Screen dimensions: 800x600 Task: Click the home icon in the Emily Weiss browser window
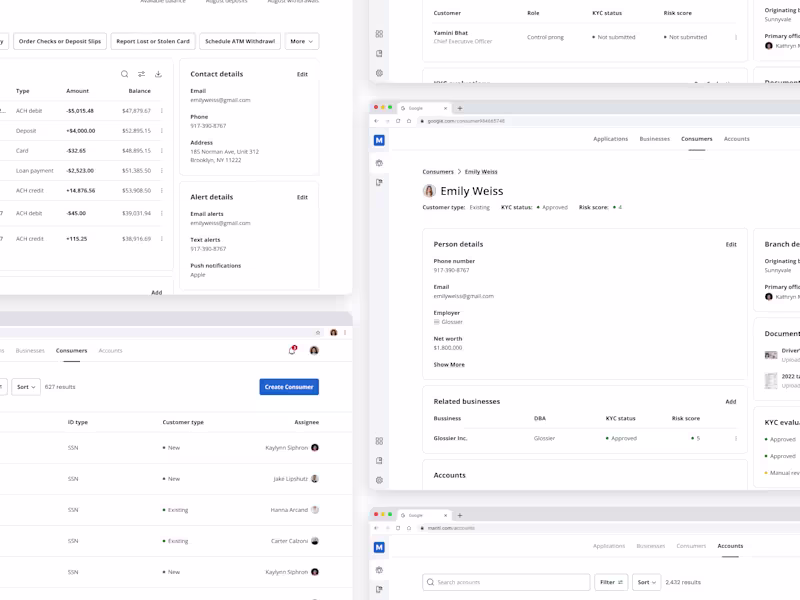[x=409, y=121]
